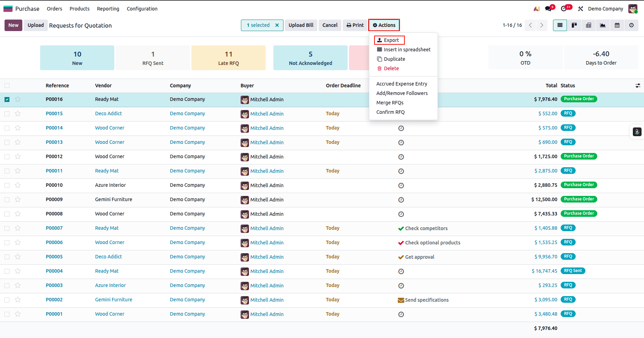Check the checkbox for P00015 row
Screen dimensions: 644x338
(x=7, y=113)
